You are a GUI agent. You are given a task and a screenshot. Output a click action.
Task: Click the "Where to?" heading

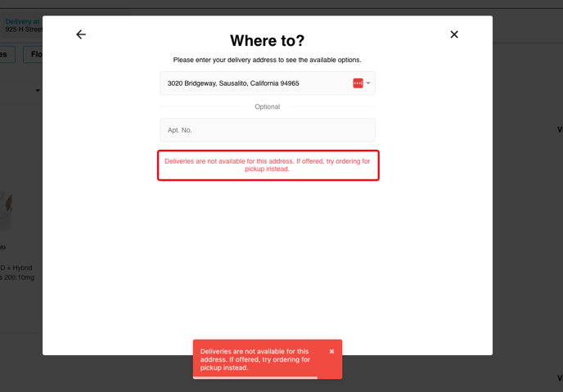(x=267, y=41)
